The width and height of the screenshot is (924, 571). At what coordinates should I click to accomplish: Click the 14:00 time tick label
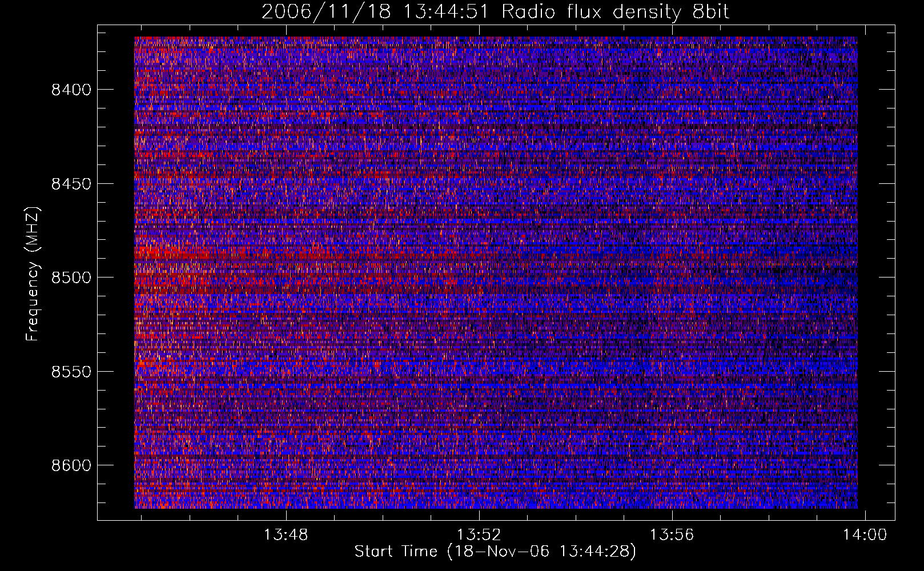[865, 535]
